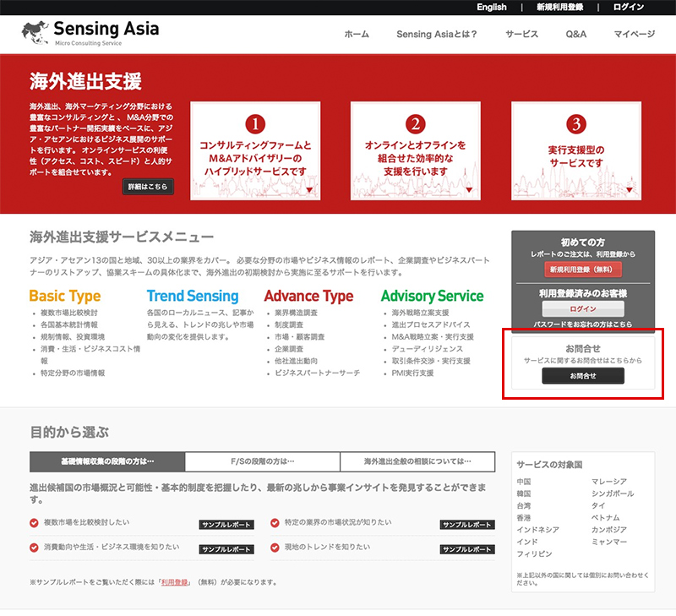
Task: Open パスワードをお忘れの方はこちら link
Action: click(583, 324)
